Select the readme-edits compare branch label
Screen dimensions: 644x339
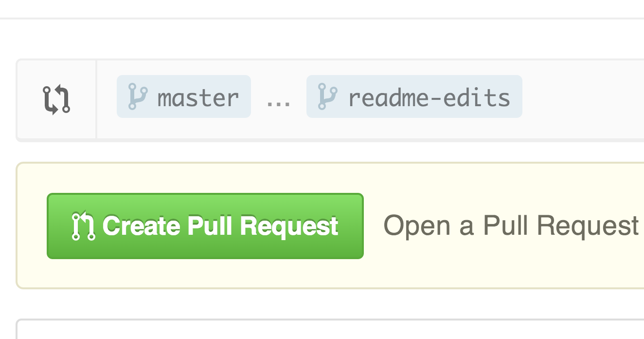point(414,96)
